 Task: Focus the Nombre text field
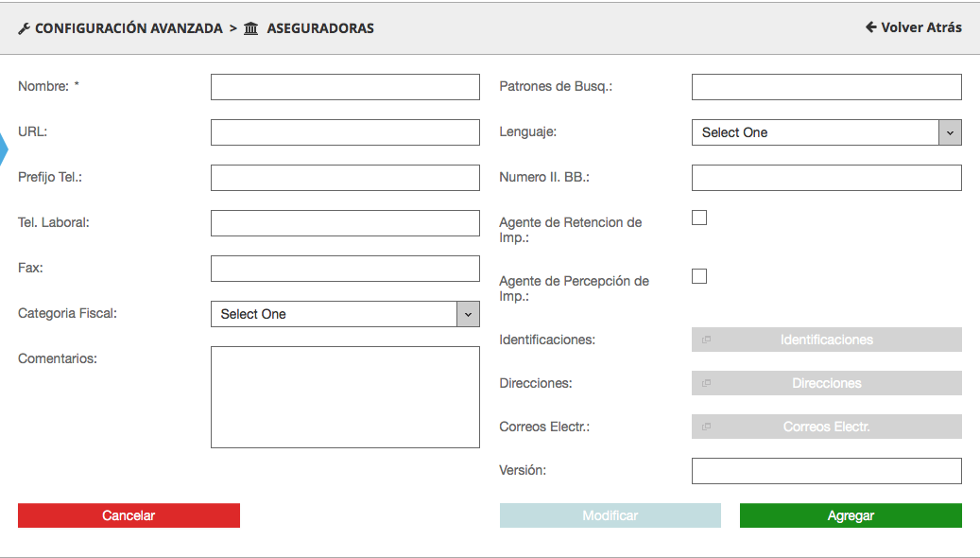click(345, 87)
